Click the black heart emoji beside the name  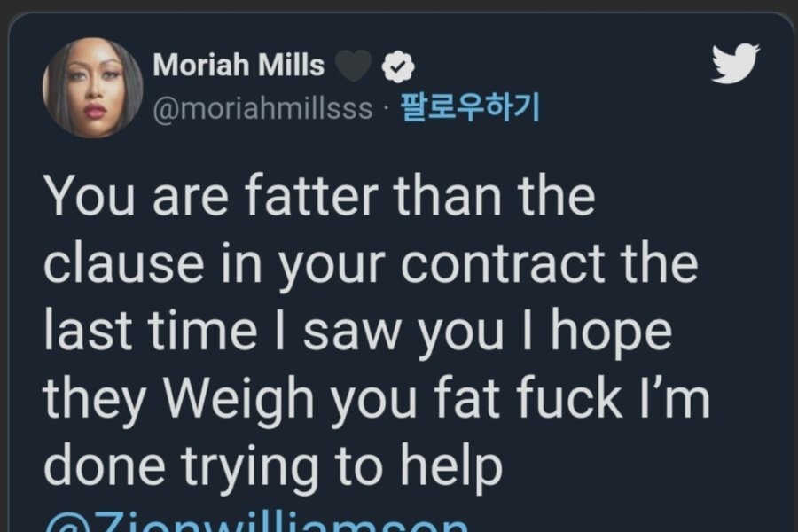353,65
